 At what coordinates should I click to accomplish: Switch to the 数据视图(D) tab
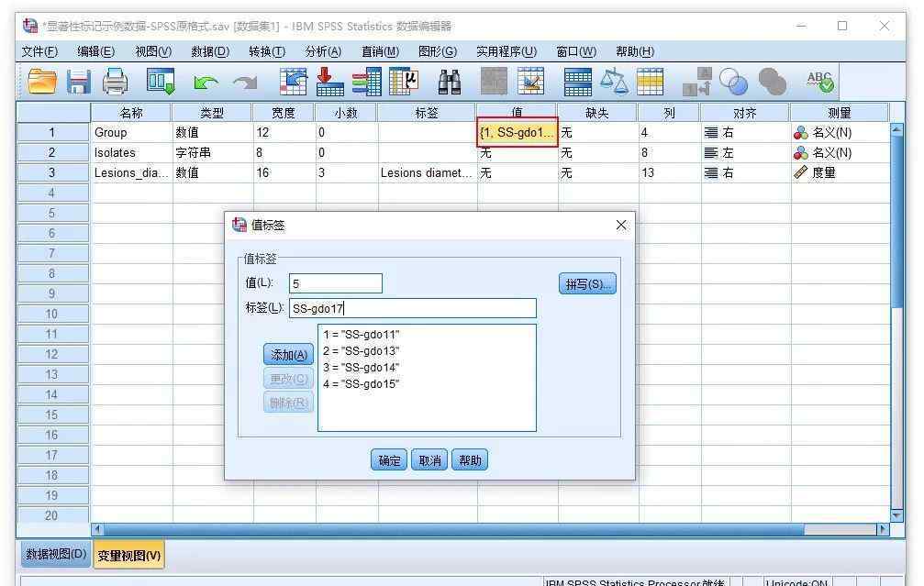click(x=57, y=554)
